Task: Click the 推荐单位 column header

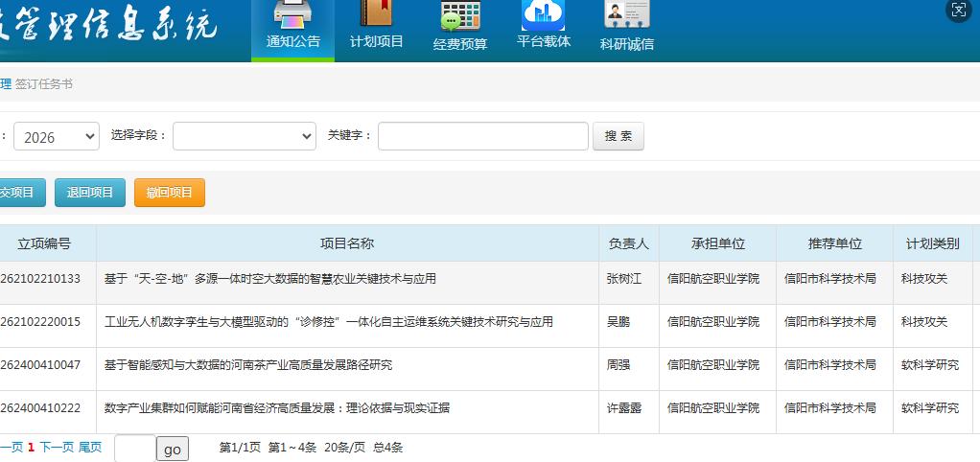Action: click(834, 243)
